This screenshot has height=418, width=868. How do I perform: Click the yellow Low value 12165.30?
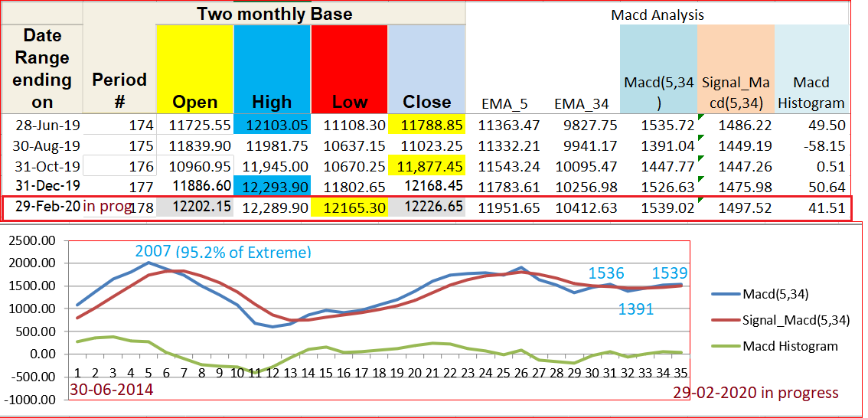point(349,207)
